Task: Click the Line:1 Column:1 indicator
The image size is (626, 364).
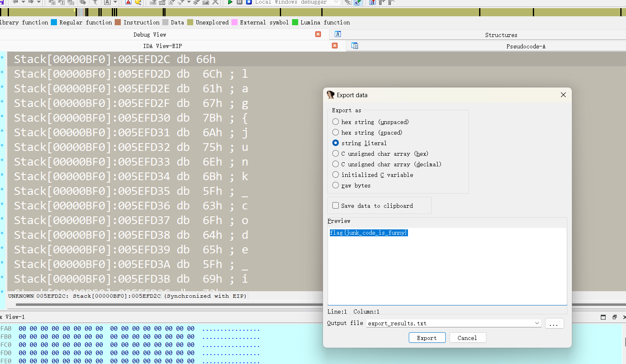Action: pyautogui.click(x=353, y=312)
